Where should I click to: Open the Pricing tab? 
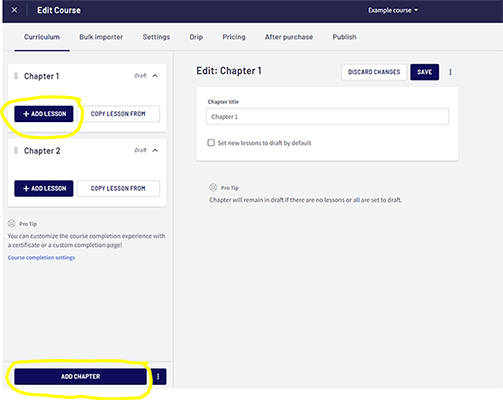coord(234,37)
